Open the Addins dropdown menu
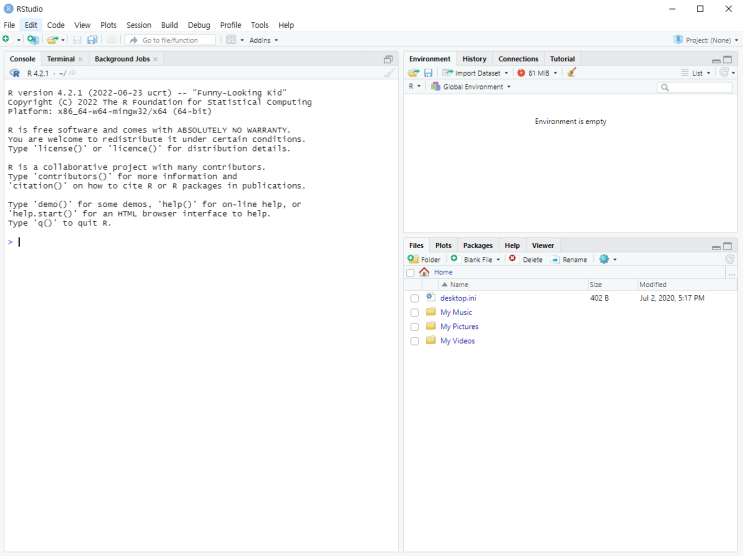743x556 pixels. coord(264,40)
